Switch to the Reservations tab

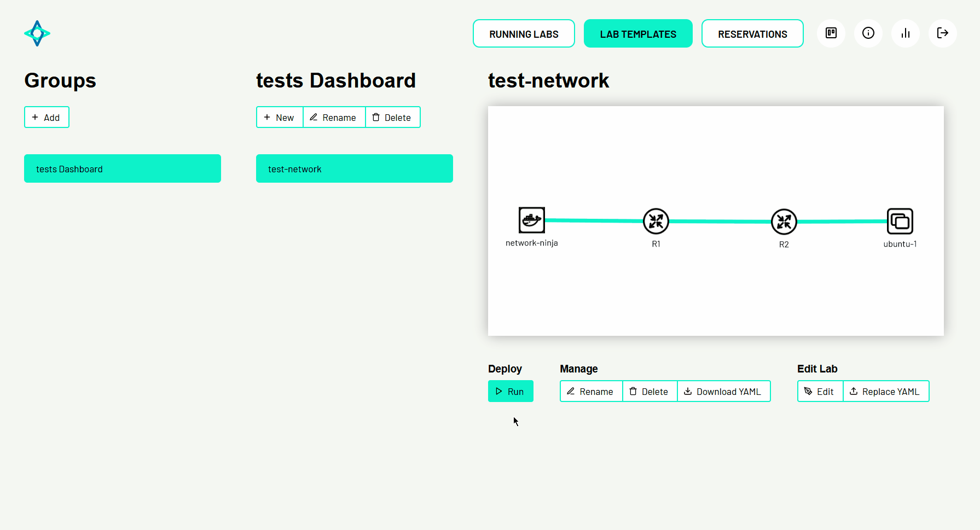click(x=752, y=34)
